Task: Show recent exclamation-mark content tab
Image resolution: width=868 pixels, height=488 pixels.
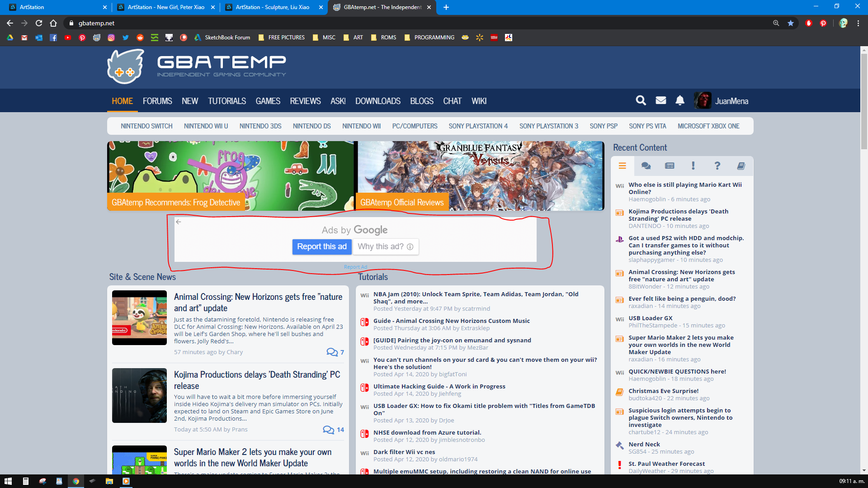Action: 693,166
